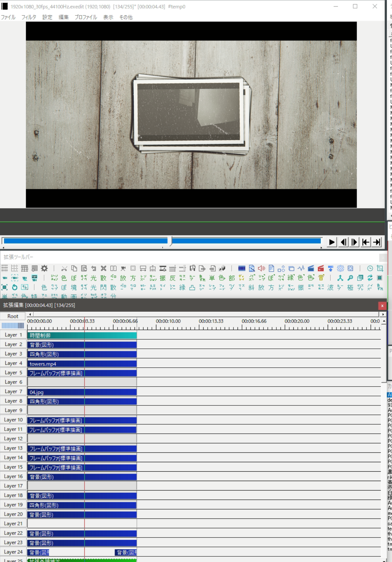This screenshot has height=562, width=392.
Task: Open the ファイル menu
Action: pyautogui.click(x=8, y=17)
